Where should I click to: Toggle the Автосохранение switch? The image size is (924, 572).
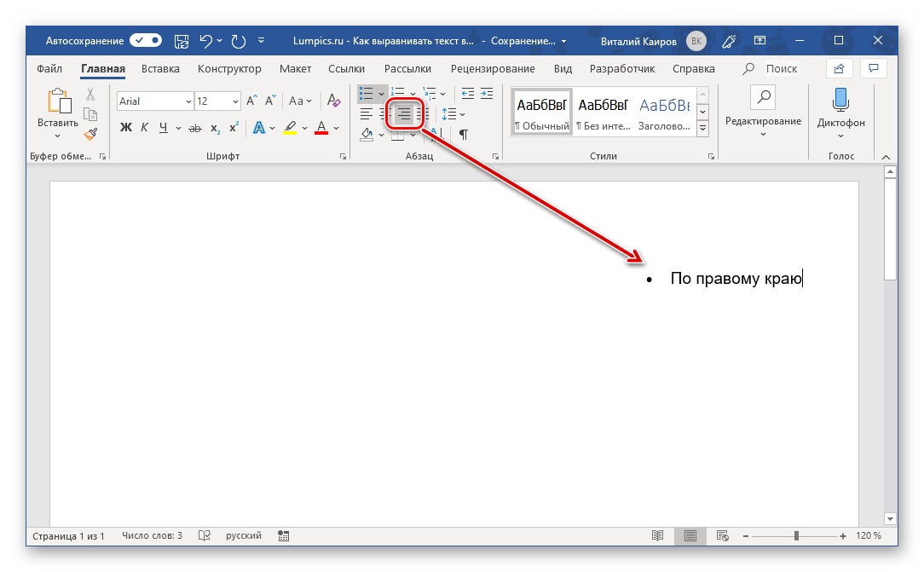point(146,40)
